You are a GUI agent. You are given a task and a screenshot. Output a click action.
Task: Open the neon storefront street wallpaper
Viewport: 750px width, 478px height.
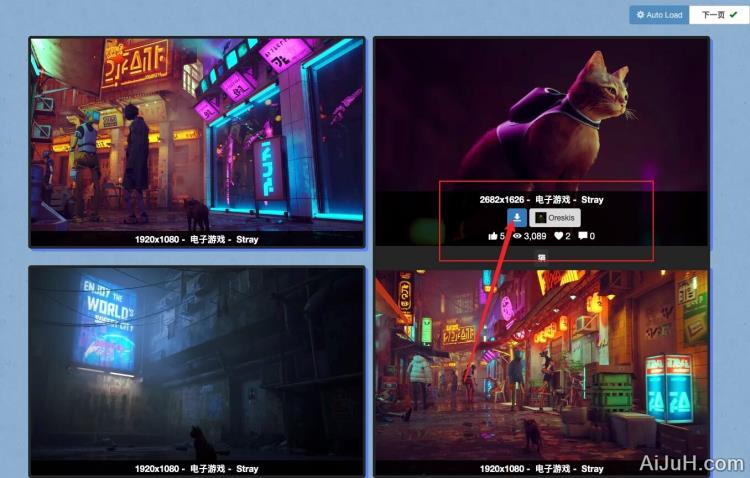[197, 130]
